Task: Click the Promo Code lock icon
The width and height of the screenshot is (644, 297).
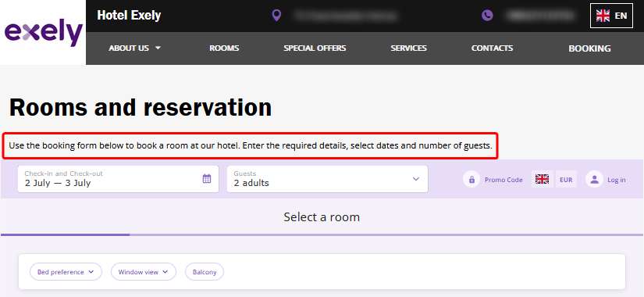Action: [x=471, y=179]
